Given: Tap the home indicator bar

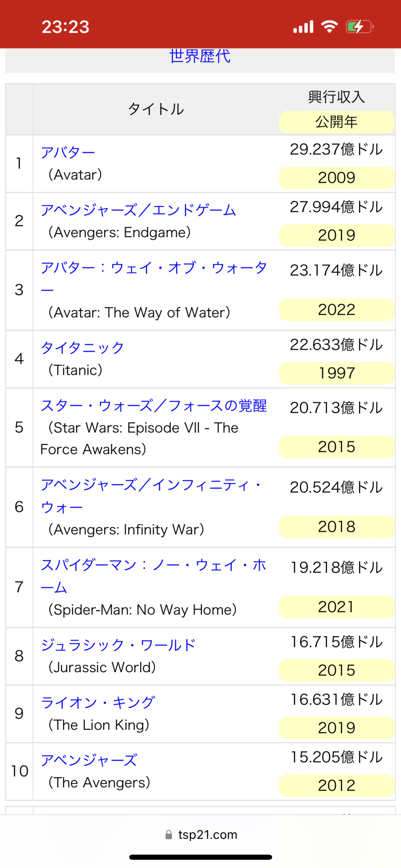Looking at the screenshot, I should tap(200, 857).
